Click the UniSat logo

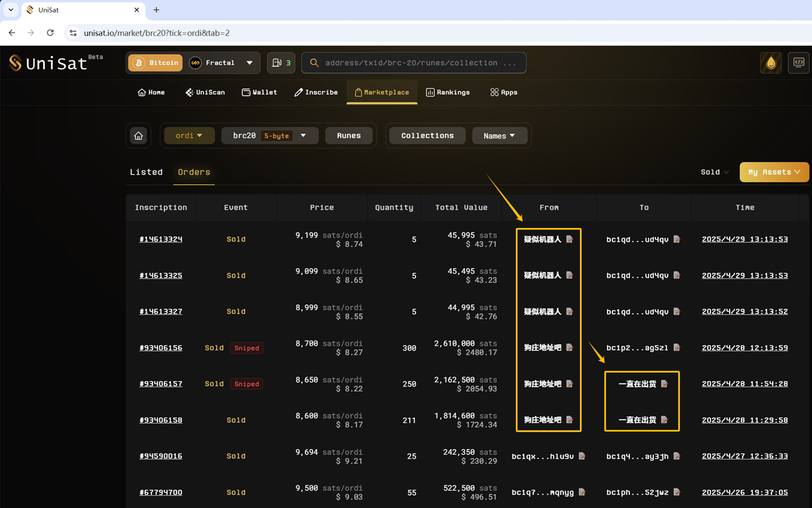48,63
